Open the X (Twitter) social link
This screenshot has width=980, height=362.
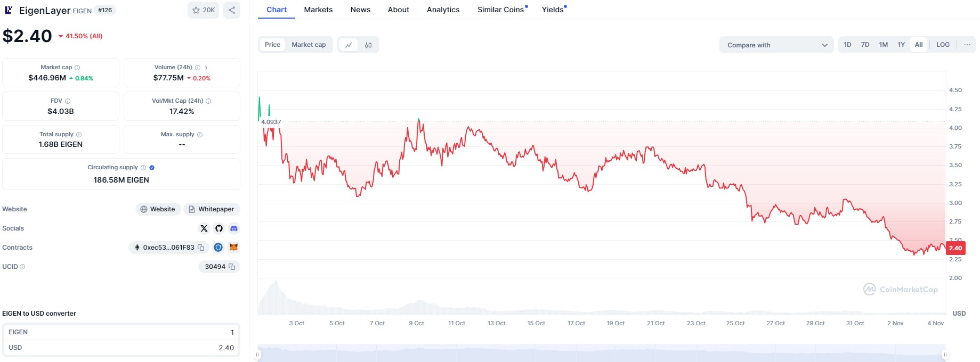(x=204, y=228)
